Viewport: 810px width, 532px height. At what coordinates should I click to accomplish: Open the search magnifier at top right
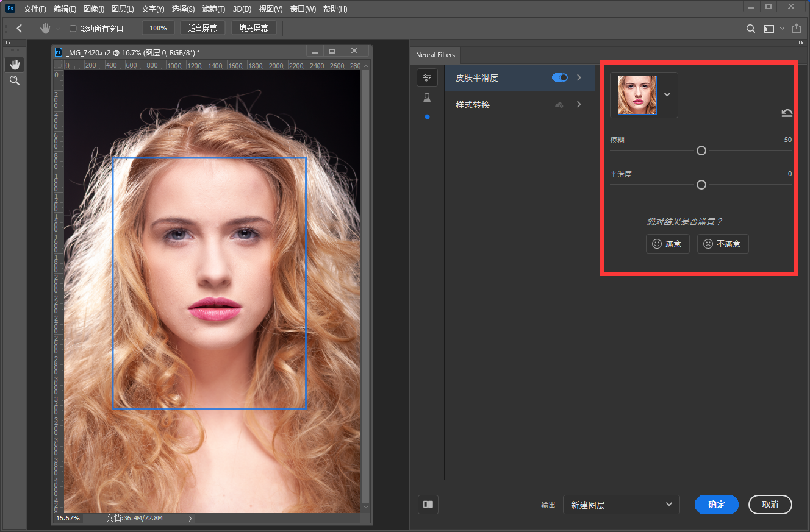pos(751,29)
